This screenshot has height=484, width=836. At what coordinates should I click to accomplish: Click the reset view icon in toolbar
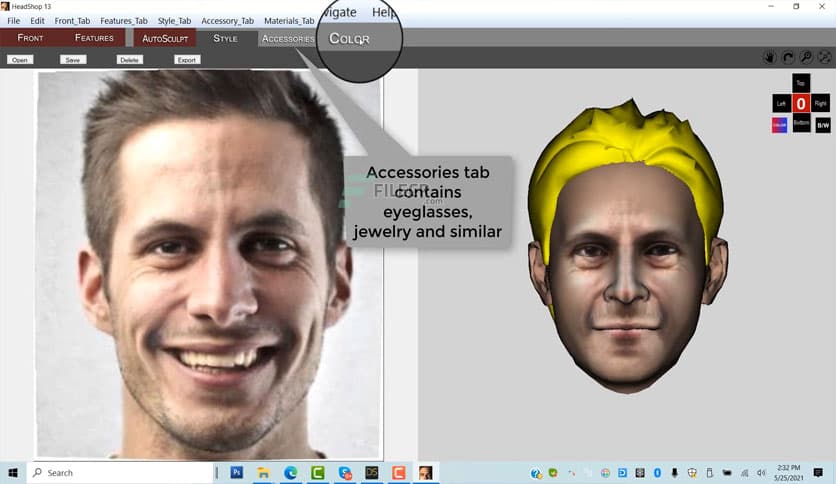point(824,59)
